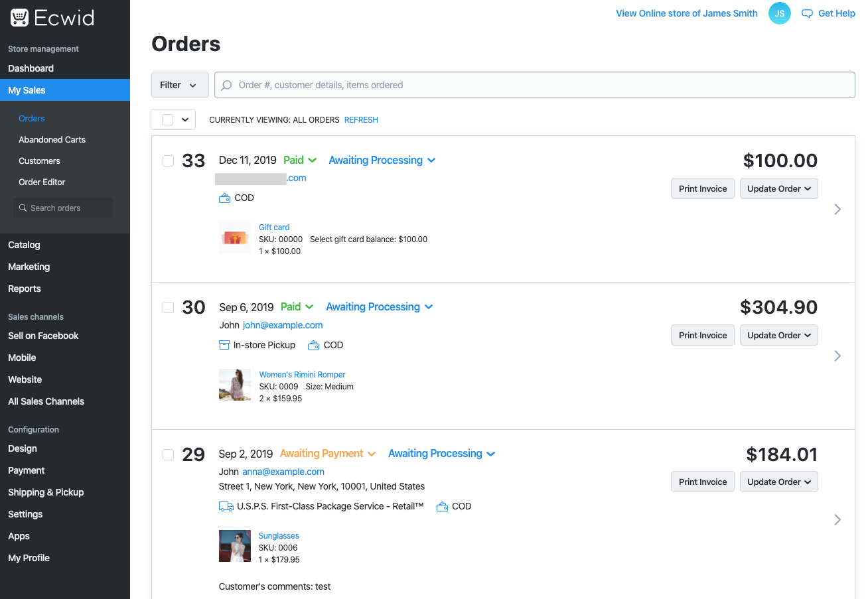Click the REFRESH link
The height and width of the screenshot is (599, 868).
point(361,120)
